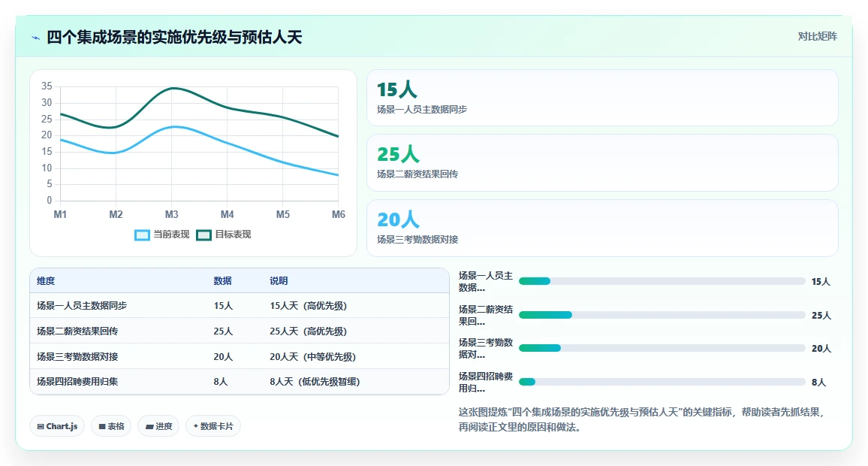Click cell 25人天 (高优先级)
The height and width of the screenshot is (466, 868).
tap(309, 331)
